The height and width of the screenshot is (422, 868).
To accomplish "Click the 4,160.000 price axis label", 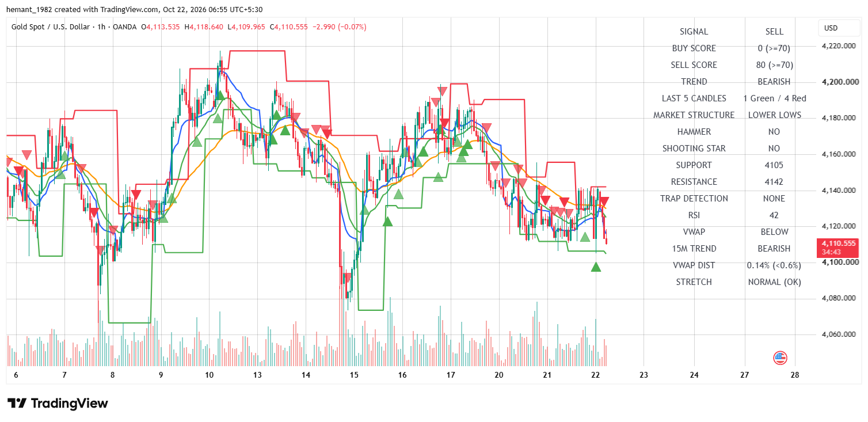I will click(839, 154).
